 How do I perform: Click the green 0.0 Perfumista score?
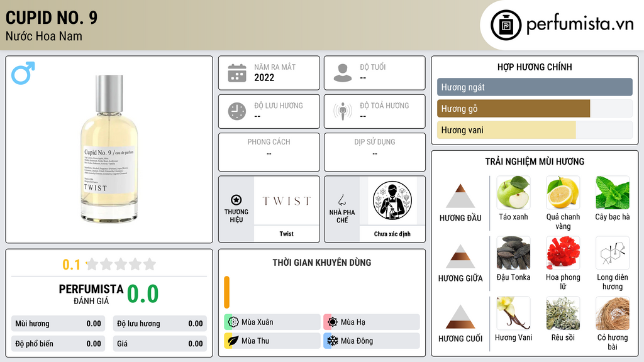[x=143, y=294]
